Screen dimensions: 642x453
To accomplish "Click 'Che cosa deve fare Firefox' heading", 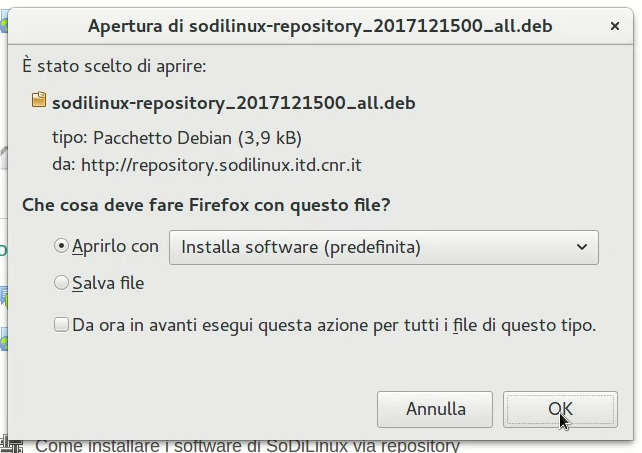I will pos(206,205).
